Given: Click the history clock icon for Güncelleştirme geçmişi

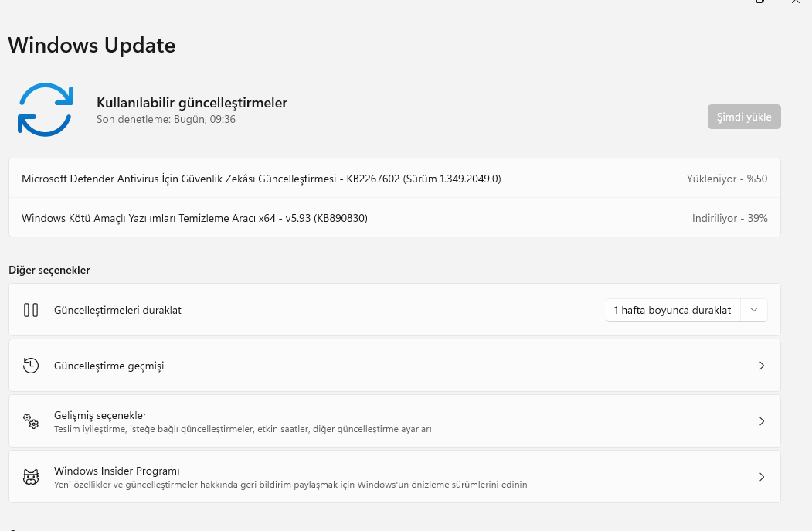Looking at the screenshot, I should (x=31, y=366).
